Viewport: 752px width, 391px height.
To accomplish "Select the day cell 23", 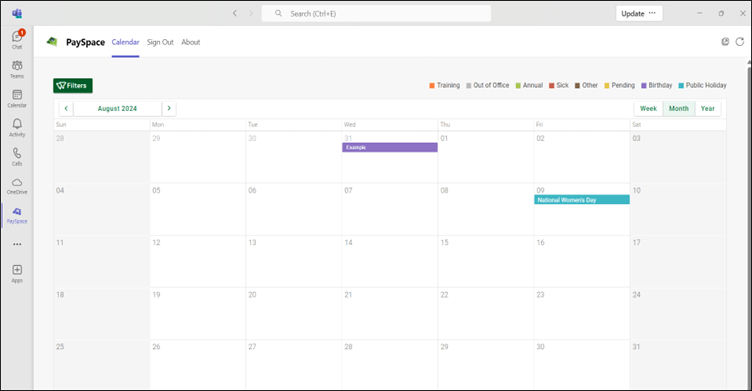I will (582, 314).
